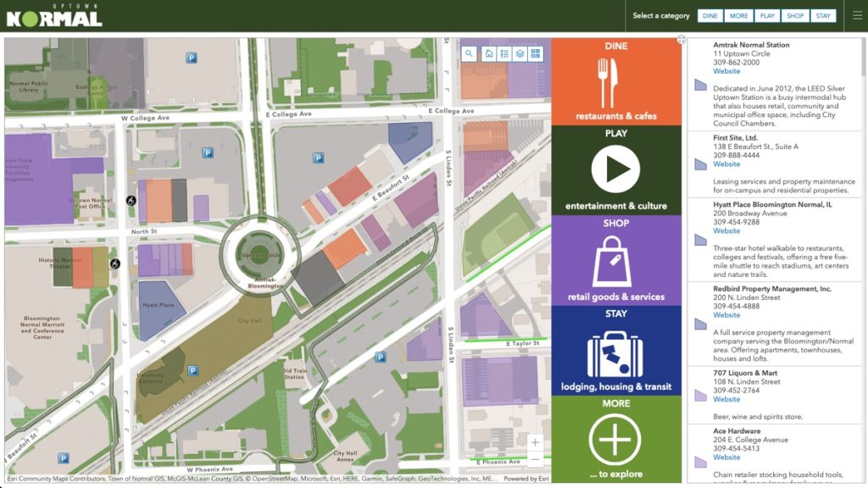868x488 pixels.
Task: Click the flag icon for Redbird Property Management
Action: (x=701, y=324)
